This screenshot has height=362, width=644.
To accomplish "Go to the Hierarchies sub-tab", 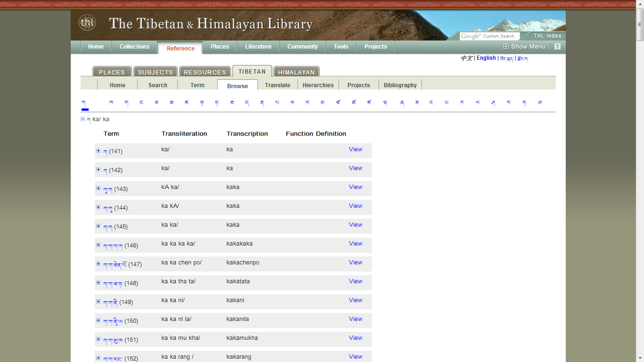I will pyautogui.click(x=318, y=85).
